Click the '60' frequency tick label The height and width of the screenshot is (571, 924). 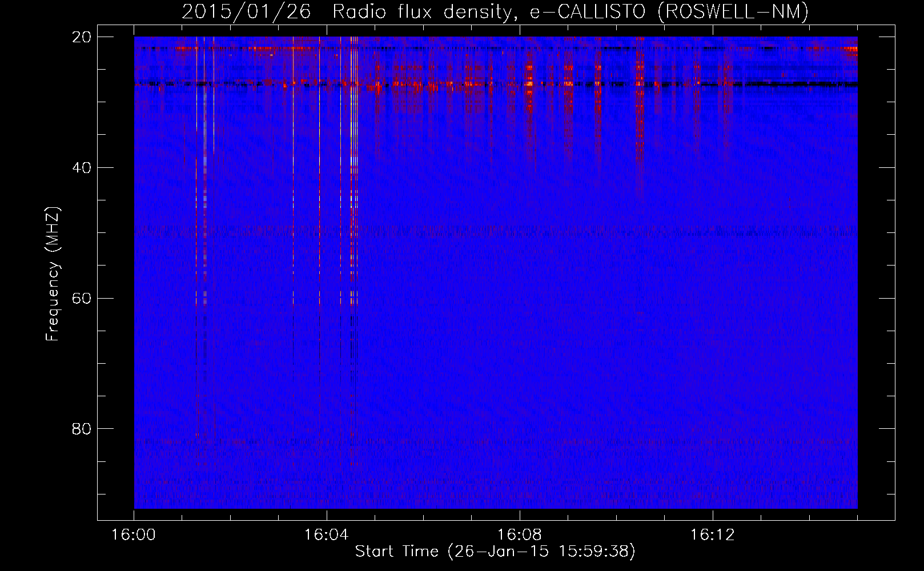click(82, 299)
